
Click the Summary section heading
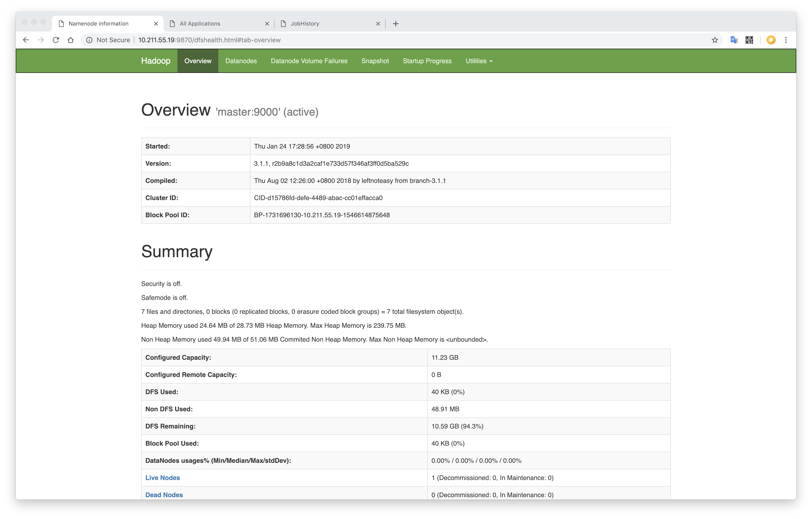[177, 252]
